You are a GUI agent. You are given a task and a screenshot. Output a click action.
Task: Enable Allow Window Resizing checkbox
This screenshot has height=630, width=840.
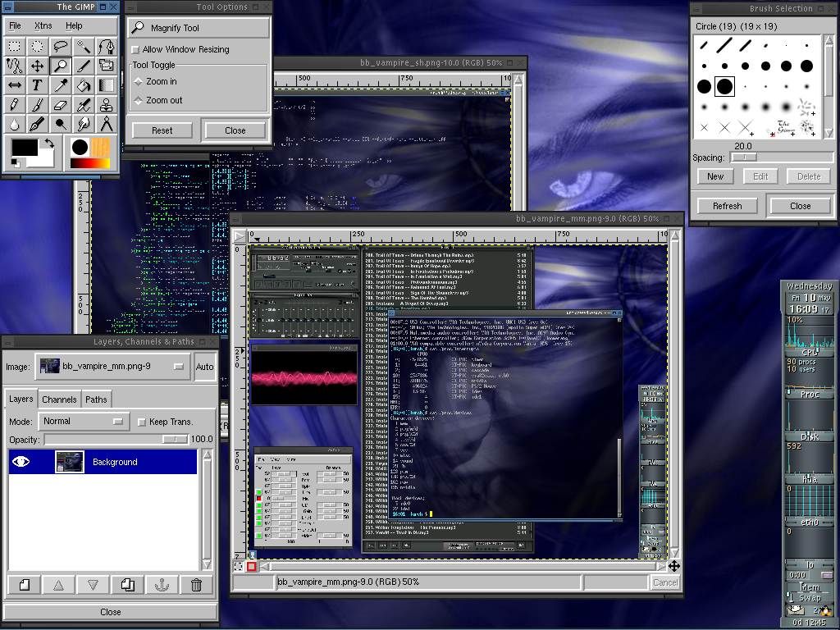pyautogui.click(x=136, y=50)
